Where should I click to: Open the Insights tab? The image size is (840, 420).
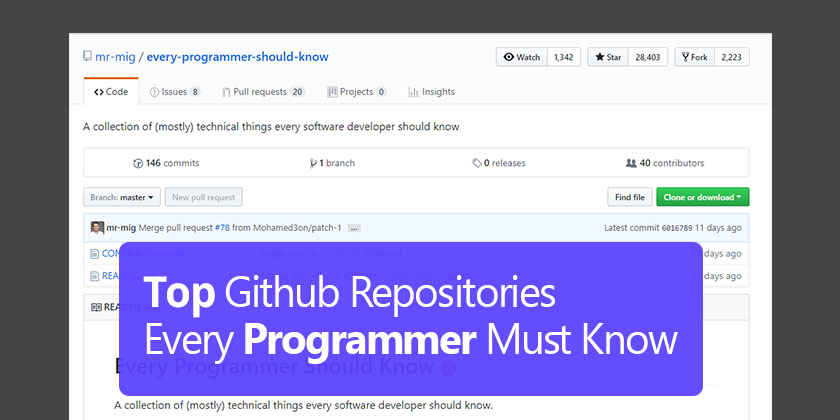coord(431,92)
